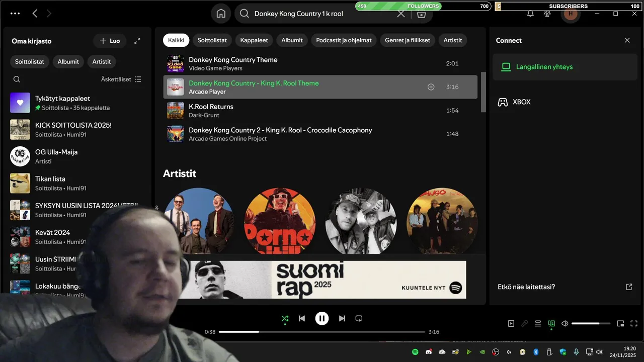Filter library by Artistit chip
The width and height of the screenshot is (644, 362).
tap(102, 61)
